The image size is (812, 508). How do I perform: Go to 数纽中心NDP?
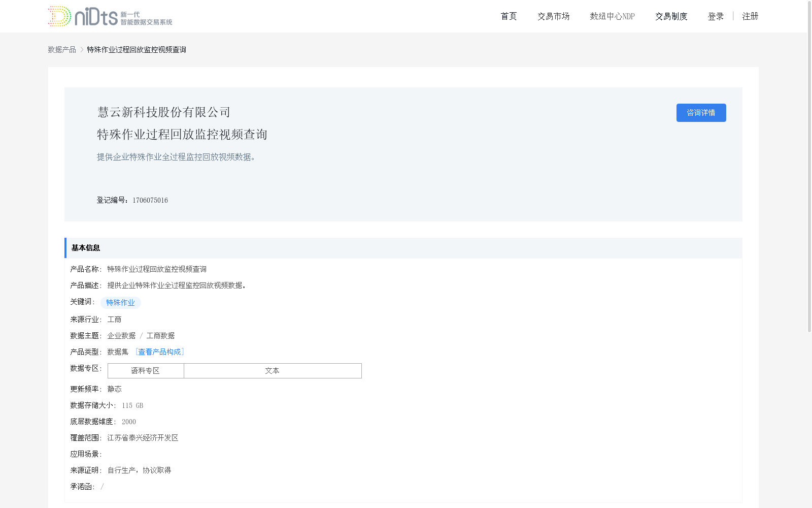tap(612, 16)
